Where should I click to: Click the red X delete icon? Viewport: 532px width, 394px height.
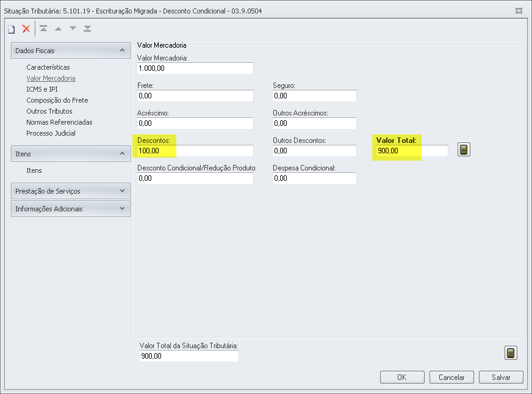tap(26, 29)
